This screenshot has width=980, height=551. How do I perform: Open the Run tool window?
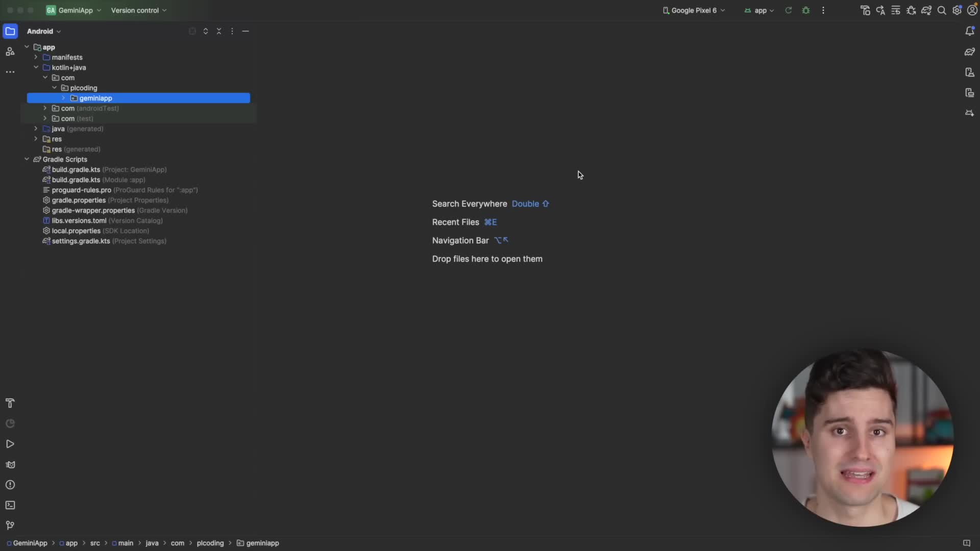pyautogui.click(x=10, y=444)
